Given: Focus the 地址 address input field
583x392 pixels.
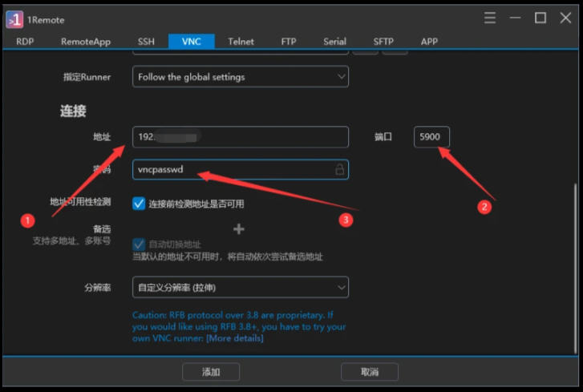Looking at the screenshot, I should (x=241, y=137).
